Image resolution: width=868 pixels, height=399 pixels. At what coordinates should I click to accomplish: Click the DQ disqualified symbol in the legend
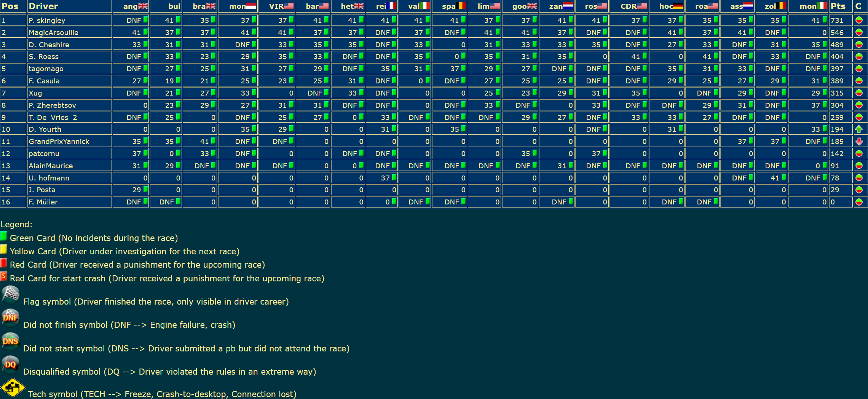point(10,364)
